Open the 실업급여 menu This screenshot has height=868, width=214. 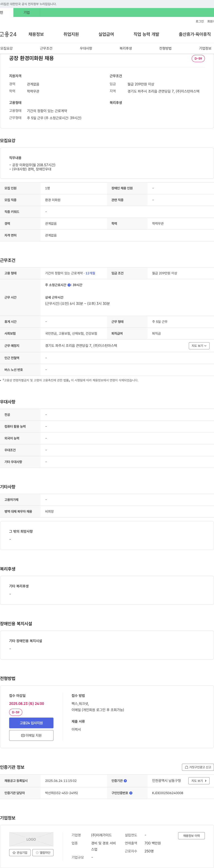(106, 34)
